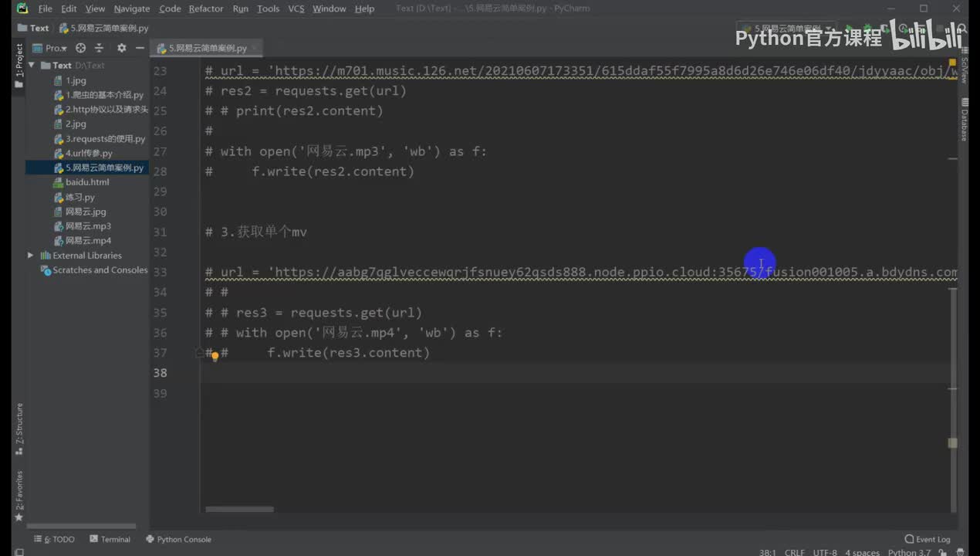
Task: Hide the Project panel with minus icon
Action: click(x=140, y=48)
